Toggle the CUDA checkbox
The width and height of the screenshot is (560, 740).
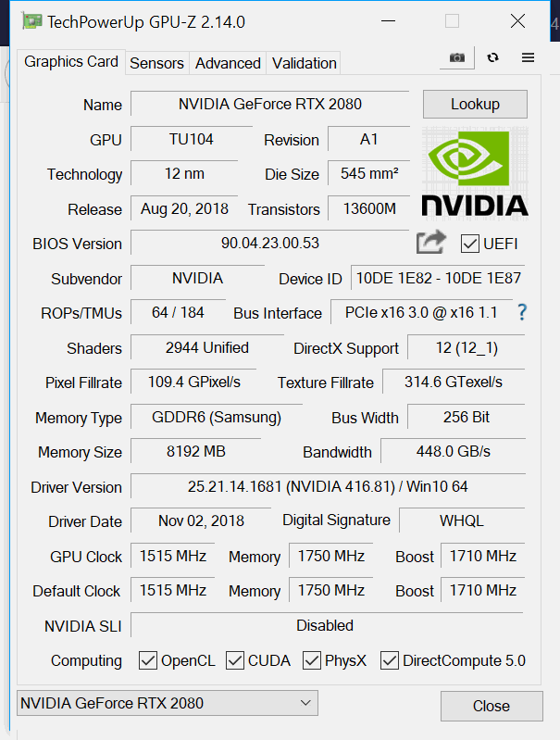[x=235, y=660]
